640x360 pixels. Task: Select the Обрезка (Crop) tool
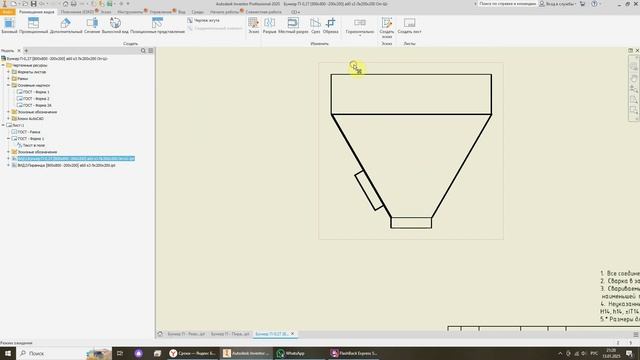pos(331,25)
